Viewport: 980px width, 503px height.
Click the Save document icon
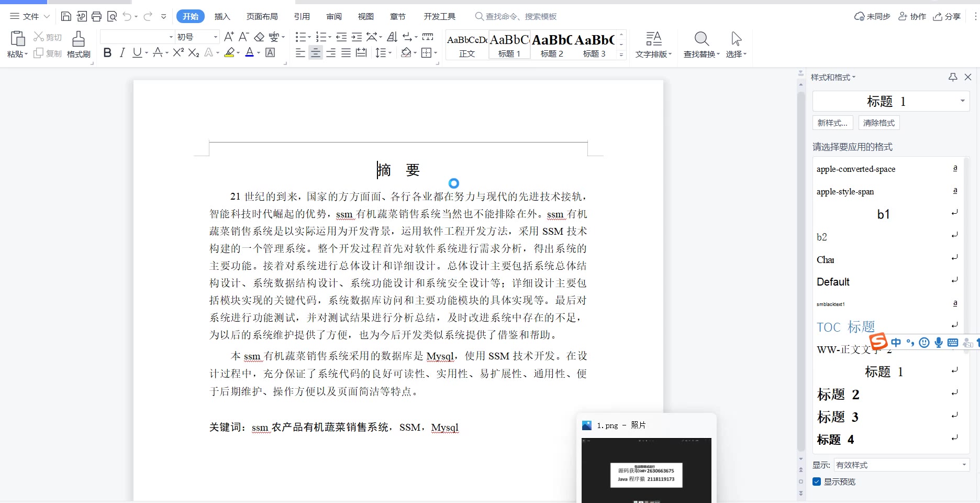66,16
